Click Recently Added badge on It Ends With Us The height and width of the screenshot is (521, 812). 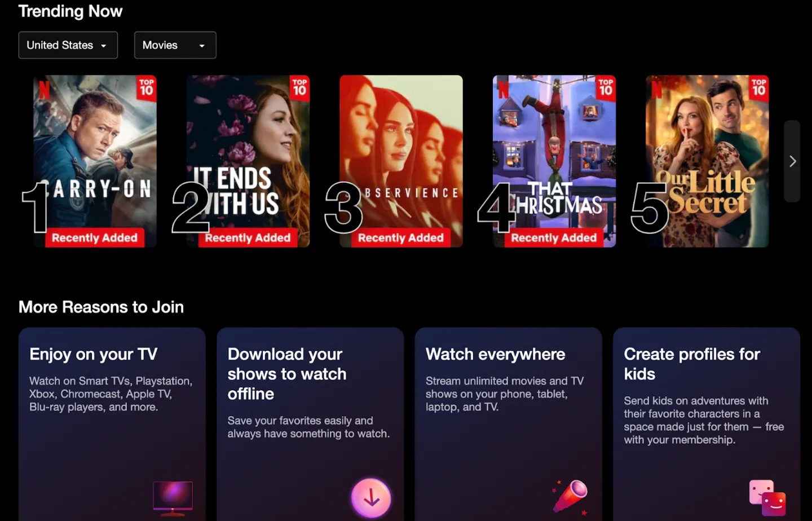point(248,238)
